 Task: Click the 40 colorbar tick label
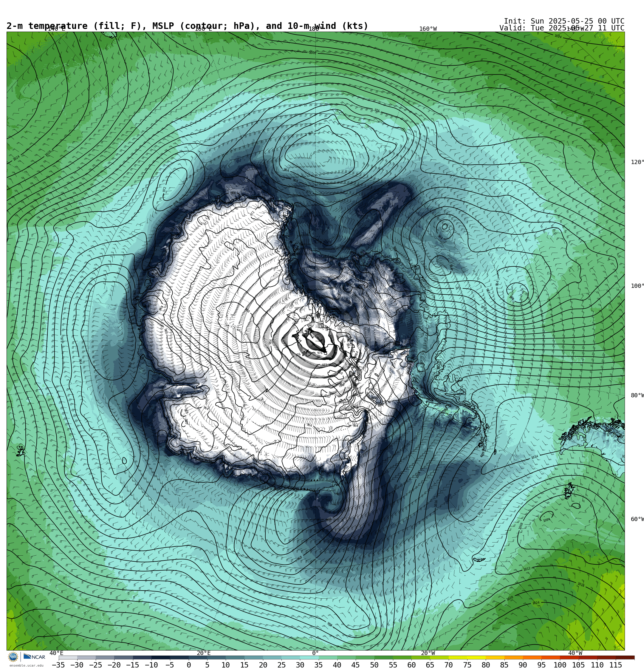[x=337, y=665]
